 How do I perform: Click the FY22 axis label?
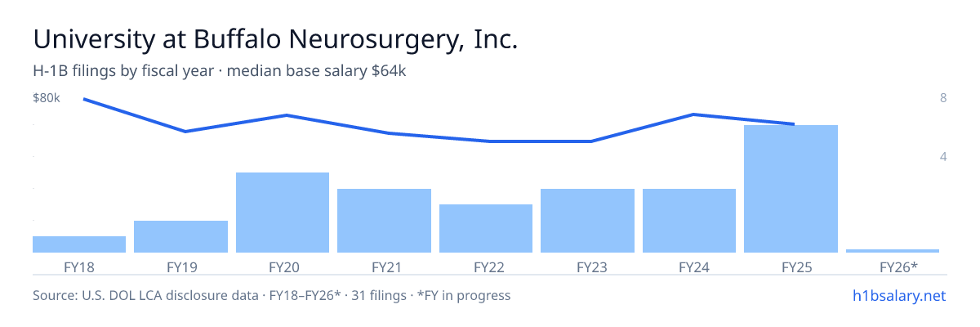point(489,267)
